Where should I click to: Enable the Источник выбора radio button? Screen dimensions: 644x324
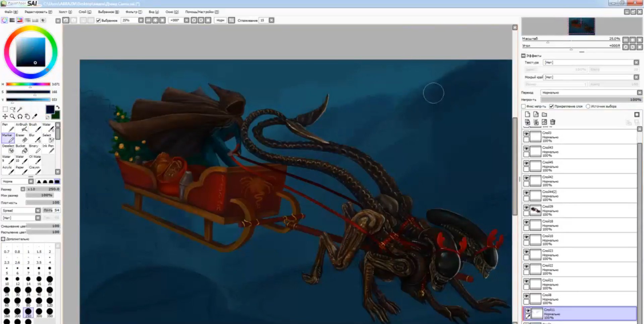tap(588, 106)
